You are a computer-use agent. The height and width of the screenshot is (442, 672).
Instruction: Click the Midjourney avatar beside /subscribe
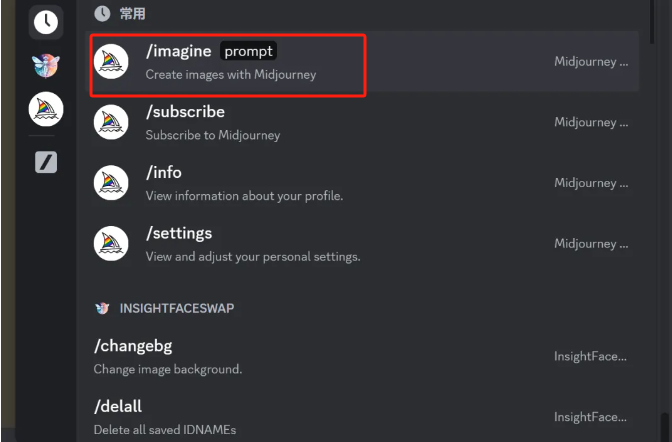111,122
